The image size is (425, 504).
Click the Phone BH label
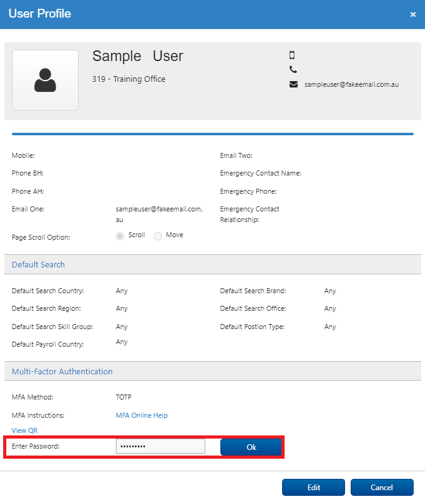[x=28, y=173]
